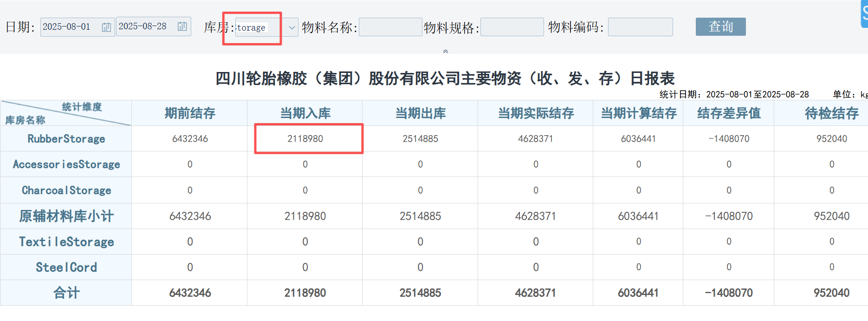The image size is (868, 321).
Task: Click 2514885 in the RubberStorage row
Action: [x=420, y=139]
